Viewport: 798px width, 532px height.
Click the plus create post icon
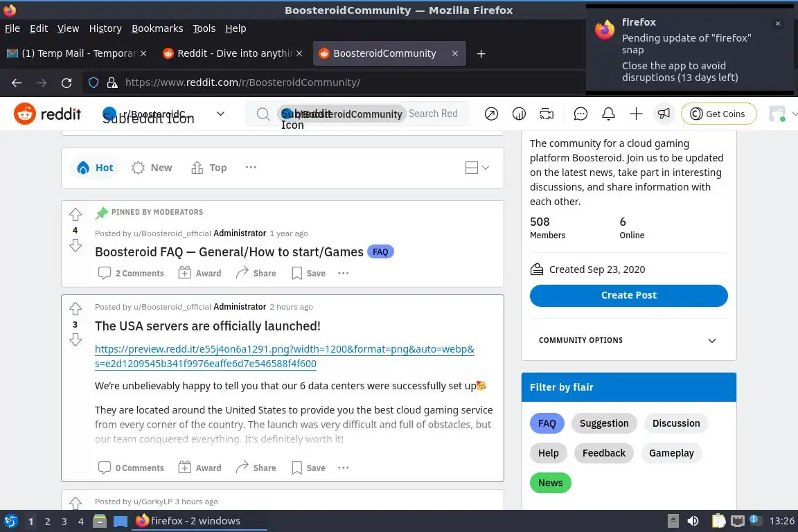click(636, 114)
